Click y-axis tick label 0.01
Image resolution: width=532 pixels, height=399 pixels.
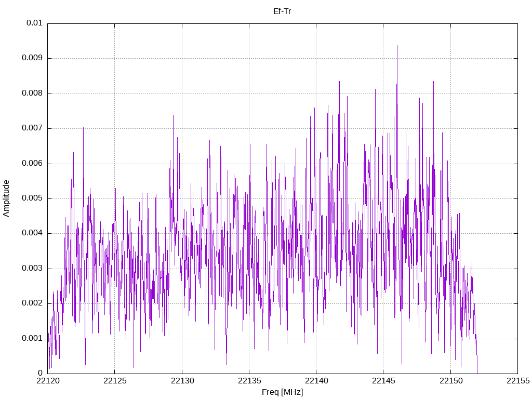click(34, 23)
